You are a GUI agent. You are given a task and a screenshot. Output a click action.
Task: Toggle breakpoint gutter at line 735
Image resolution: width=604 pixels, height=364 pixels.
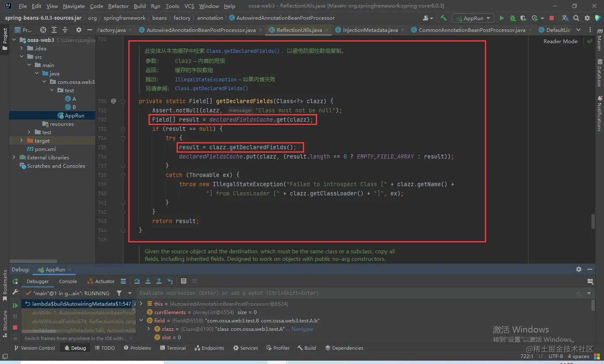pyautogui.click(x=113, y=147)
